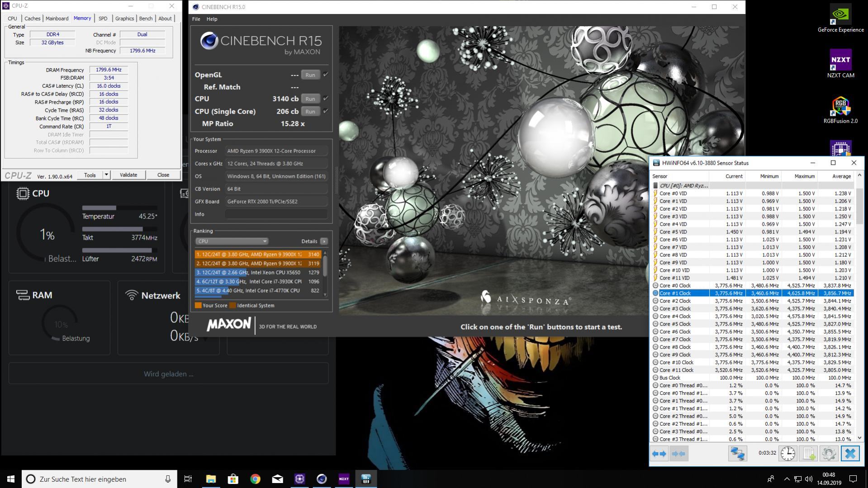Viewport: 868px width, 488px height.
Task: Select the first ranking entry scoring 3140
Action: (x=258, y=254)
